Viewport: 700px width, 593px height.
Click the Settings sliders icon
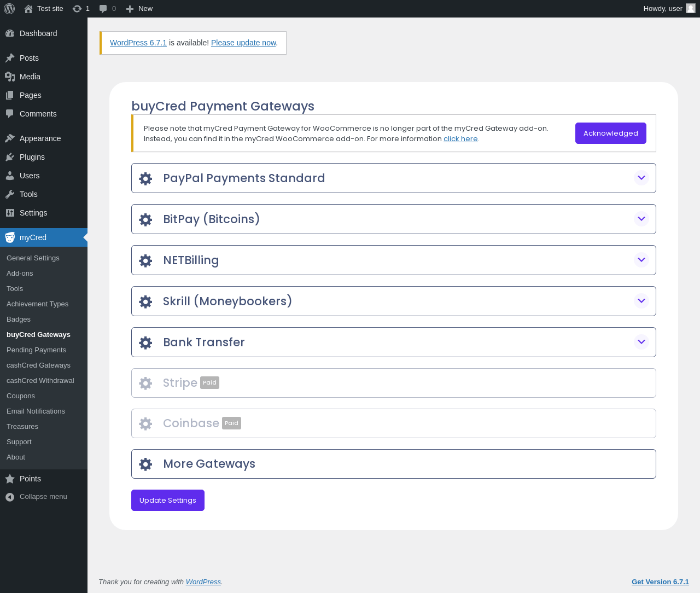[10, 213]
